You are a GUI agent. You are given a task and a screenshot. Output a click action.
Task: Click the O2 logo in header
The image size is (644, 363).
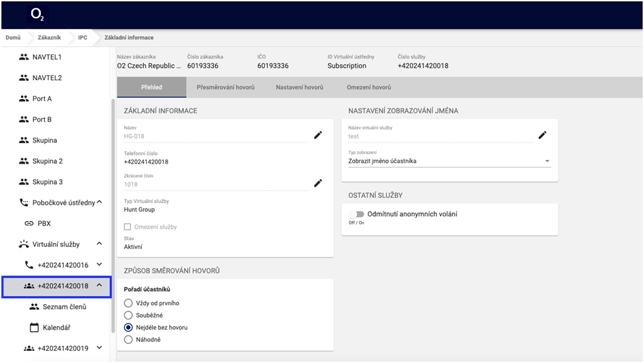coord(37,14)
